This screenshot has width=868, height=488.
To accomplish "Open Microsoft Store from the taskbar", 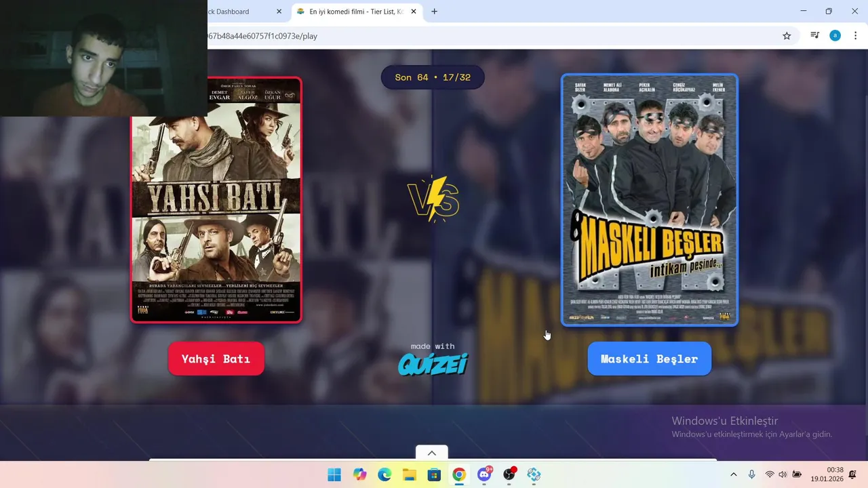I will 434,474.
